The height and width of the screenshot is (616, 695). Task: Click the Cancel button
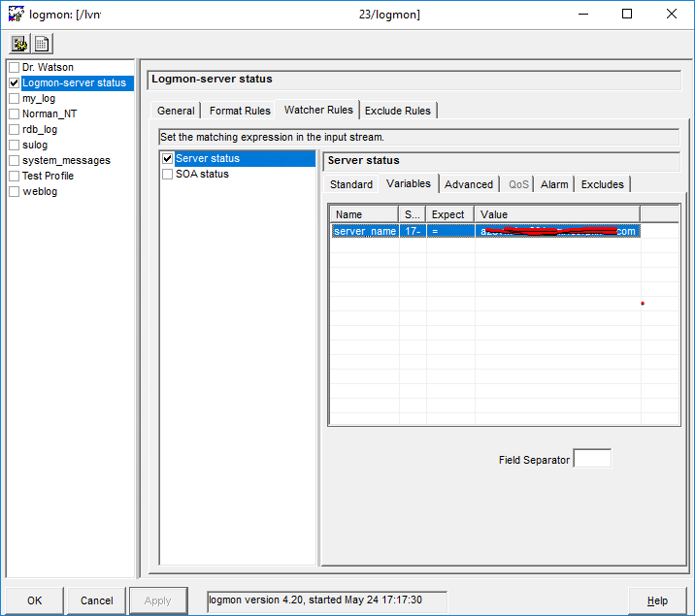pos(97,600)
